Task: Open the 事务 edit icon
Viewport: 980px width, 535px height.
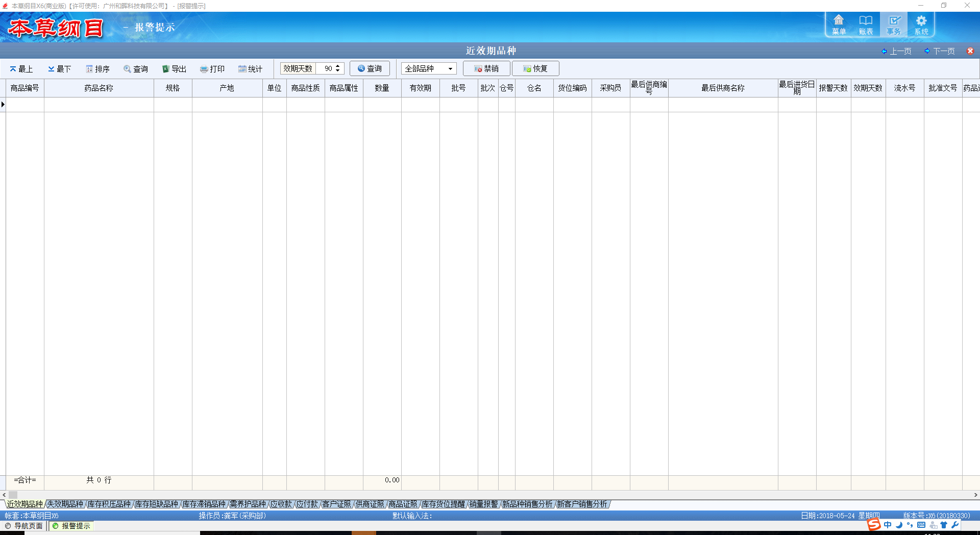Action: (894, 25)
